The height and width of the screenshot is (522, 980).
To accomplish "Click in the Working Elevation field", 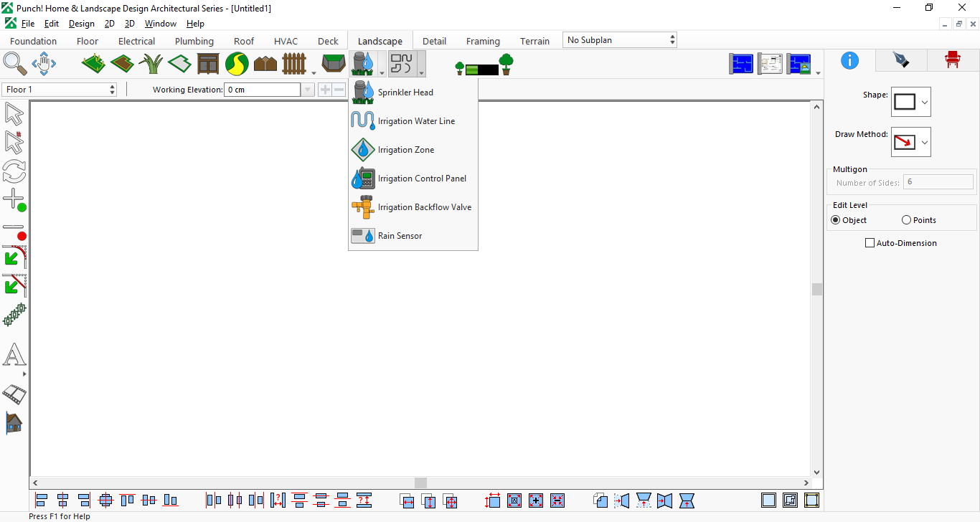I will [263, 90].
